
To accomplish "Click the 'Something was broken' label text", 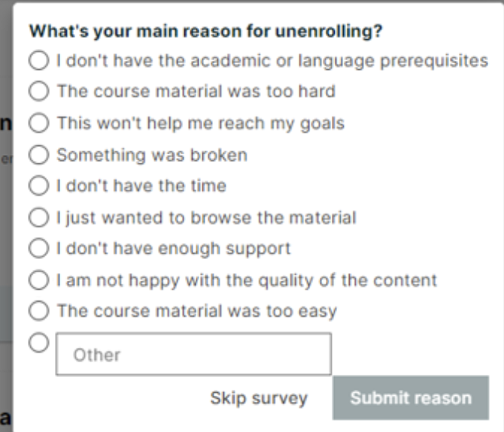I will tap(152, 155).
